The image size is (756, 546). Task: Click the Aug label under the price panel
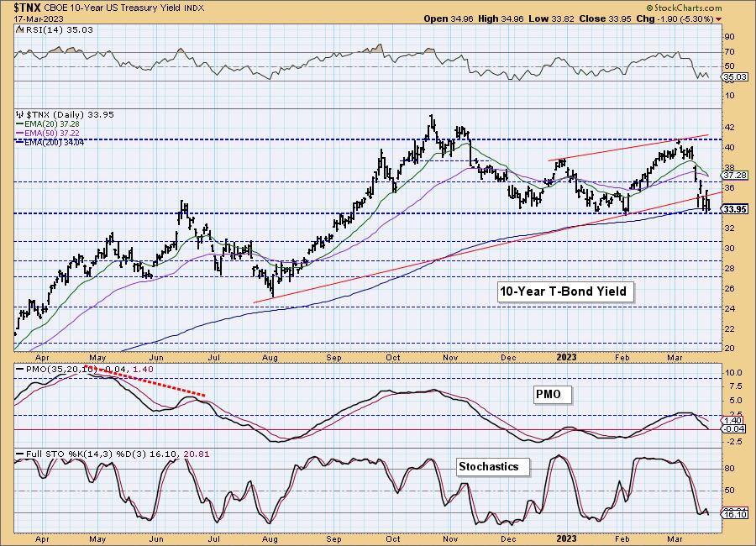click(x=270, y=358)
